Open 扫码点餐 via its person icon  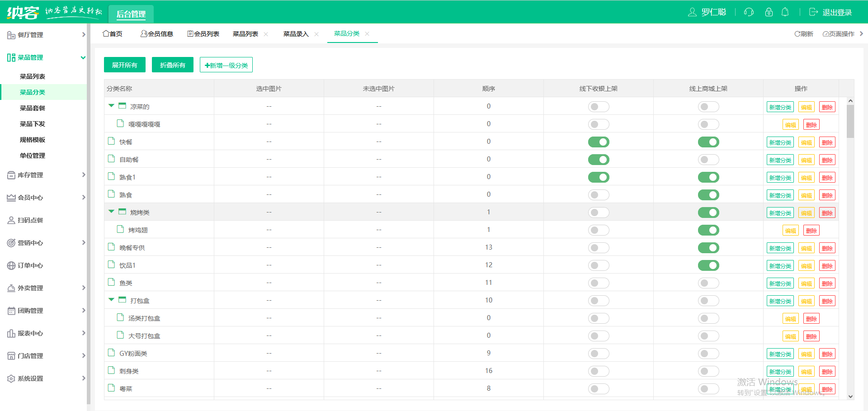click(x=11, y=220)
